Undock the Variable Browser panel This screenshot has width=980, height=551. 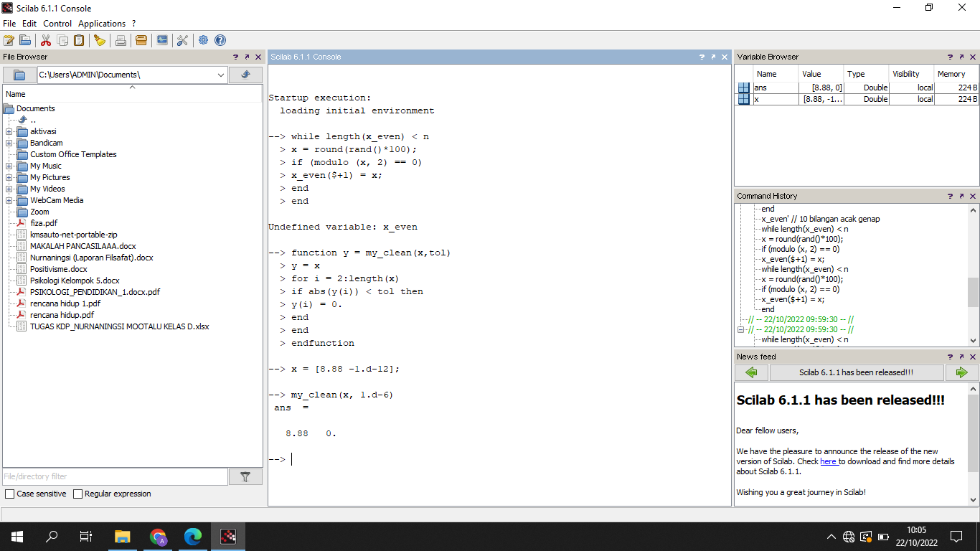pyautogui.click(x=961, y=57)
